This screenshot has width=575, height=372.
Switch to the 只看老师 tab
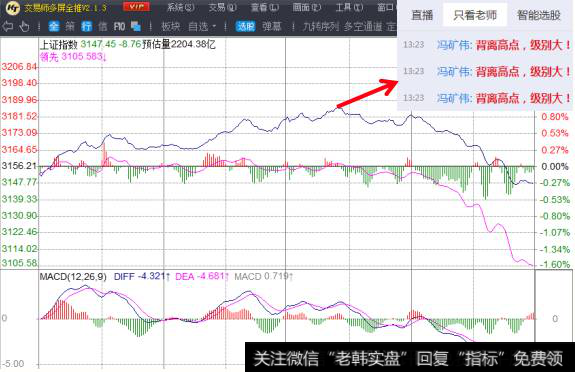tap(475, 15)
